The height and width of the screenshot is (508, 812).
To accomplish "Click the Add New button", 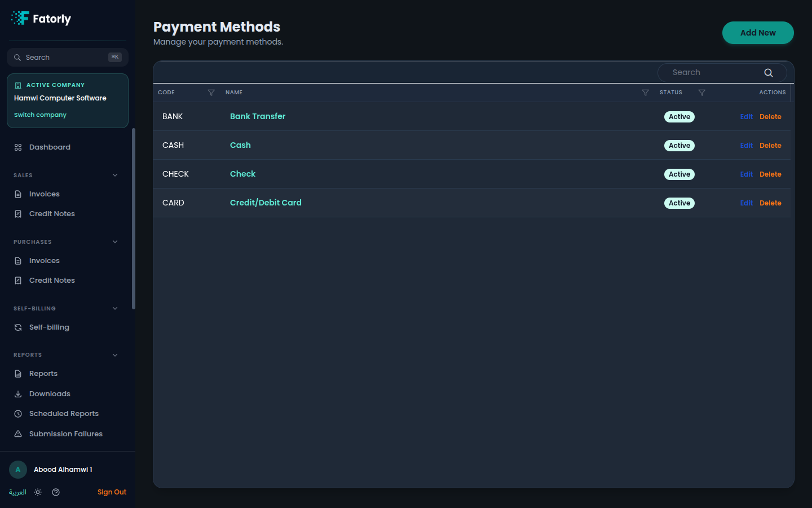I will point(758,33).
